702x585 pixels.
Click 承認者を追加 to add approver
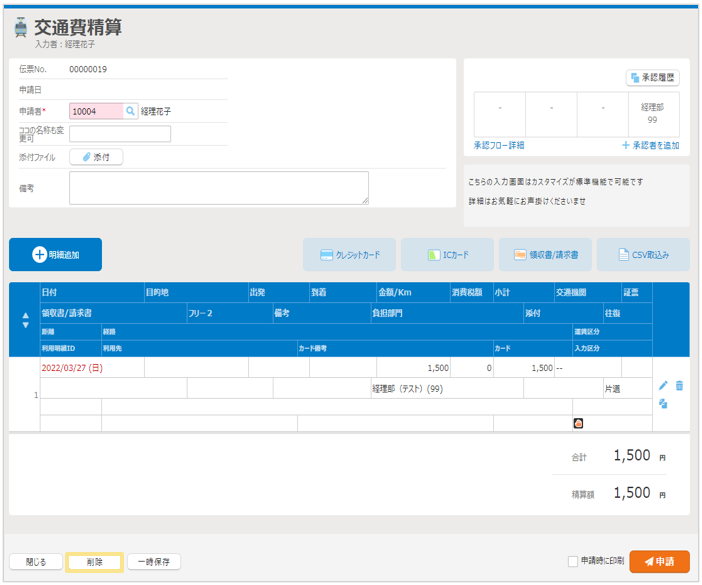click(650, 146)
